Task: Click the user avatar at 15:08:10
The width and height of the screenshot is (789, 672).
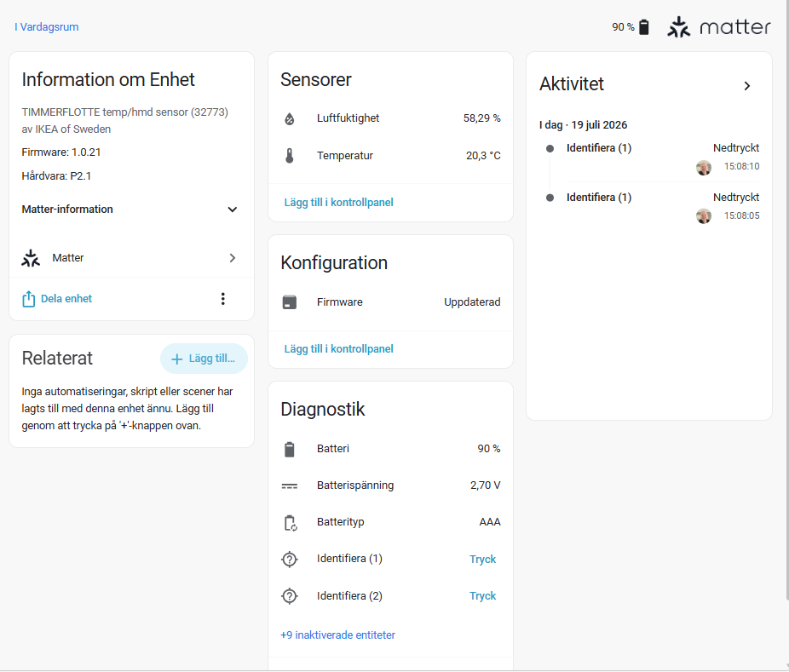Action: 704,168
